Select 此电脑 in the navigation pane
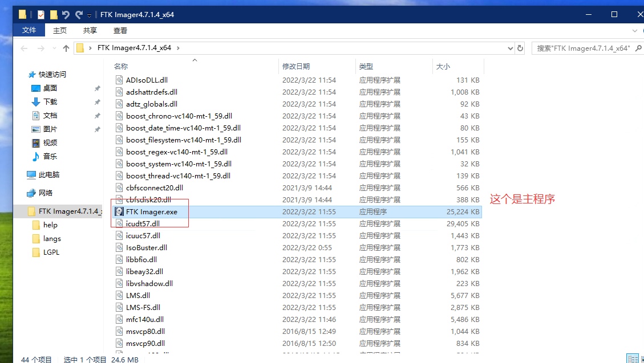644x363 pixels. (x=49, y=175)
